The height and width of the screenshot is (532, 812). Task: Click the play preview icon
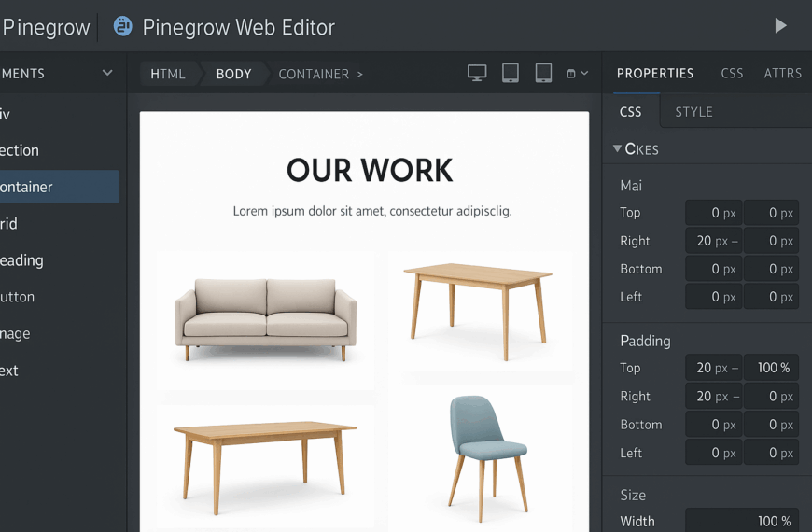(x=780, y=26)
